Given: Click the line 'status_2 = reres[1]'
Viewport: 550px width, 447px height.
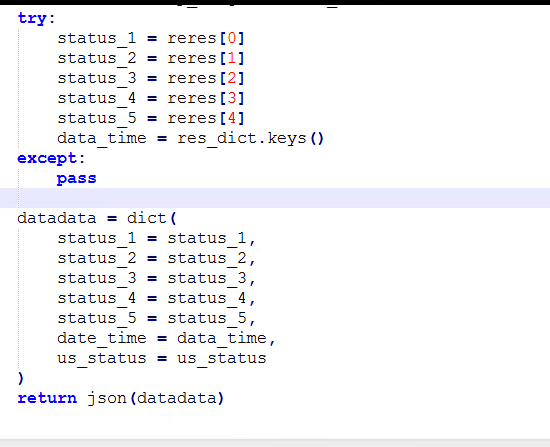Looking at the screenshot, I should [x=150, y=58].
